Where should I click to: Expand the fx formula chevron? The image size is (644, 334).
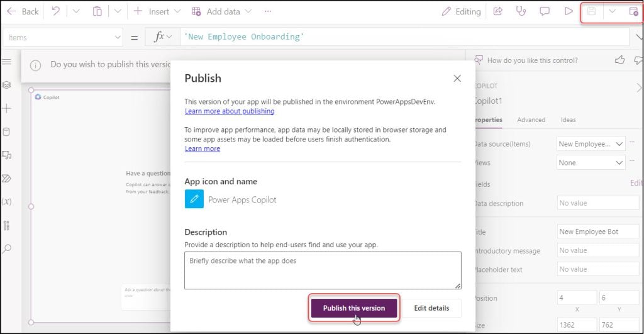[169, 37]
